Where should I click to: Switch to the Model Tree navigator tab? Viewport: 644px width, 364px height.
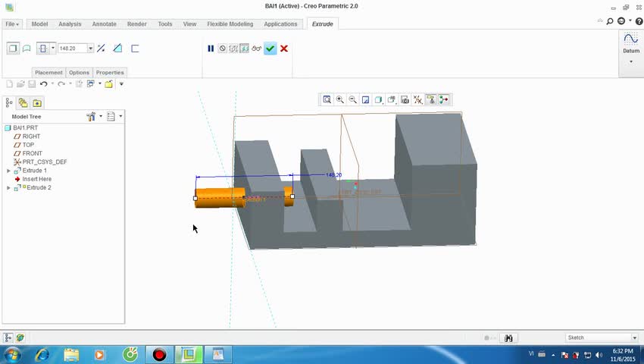tap(9, 103)
